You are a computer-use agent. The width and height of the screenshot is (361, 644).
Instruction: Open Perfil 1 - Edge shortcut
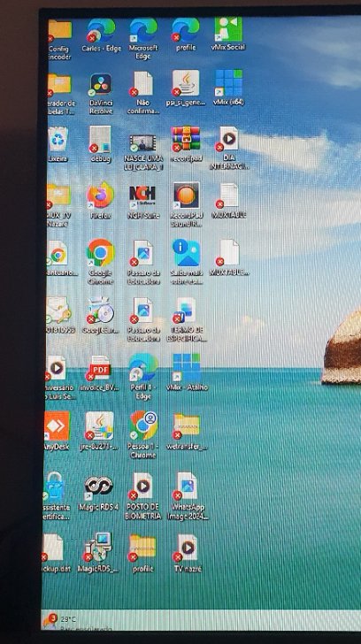142,377
